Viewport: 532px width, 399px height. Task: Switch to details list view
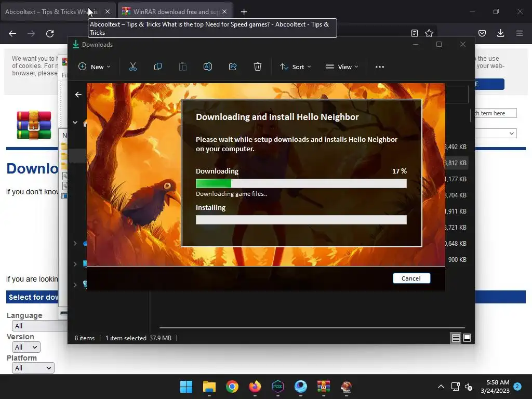click(x=456, y=338)
